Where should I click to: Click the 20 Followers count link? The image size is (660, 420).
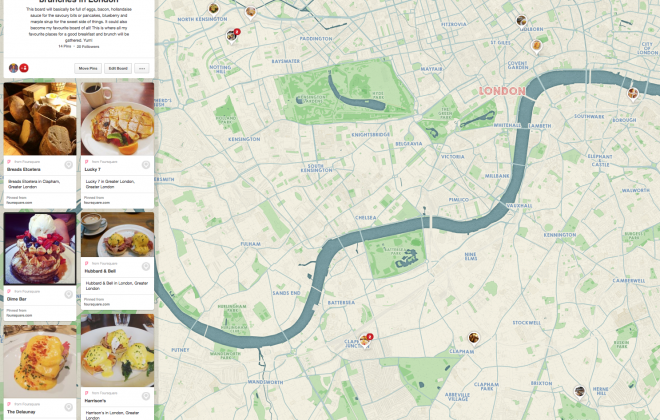coord(88,47)
